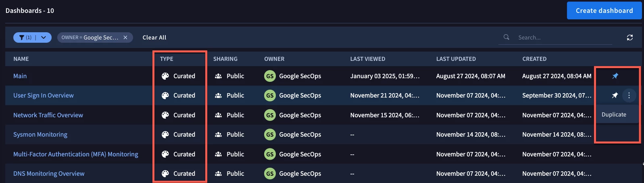This screenshot has height=183, width=644.
Task: Click Curated palette icon in Network Traffic row
Action: coord(165,115)
